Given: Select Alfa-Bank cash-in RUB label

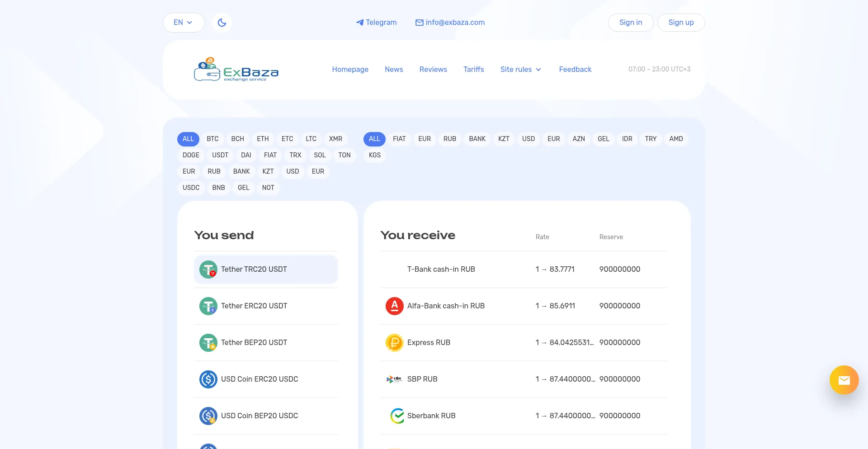Looking at the screenshot, I should (446, 306).
